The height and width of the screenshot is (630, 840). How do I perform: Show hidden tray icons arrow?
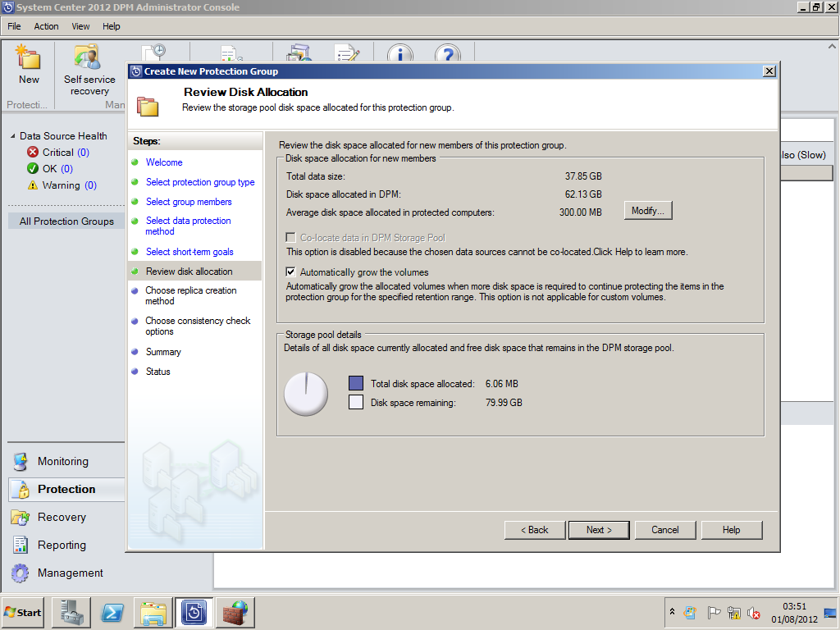(673, 612)
